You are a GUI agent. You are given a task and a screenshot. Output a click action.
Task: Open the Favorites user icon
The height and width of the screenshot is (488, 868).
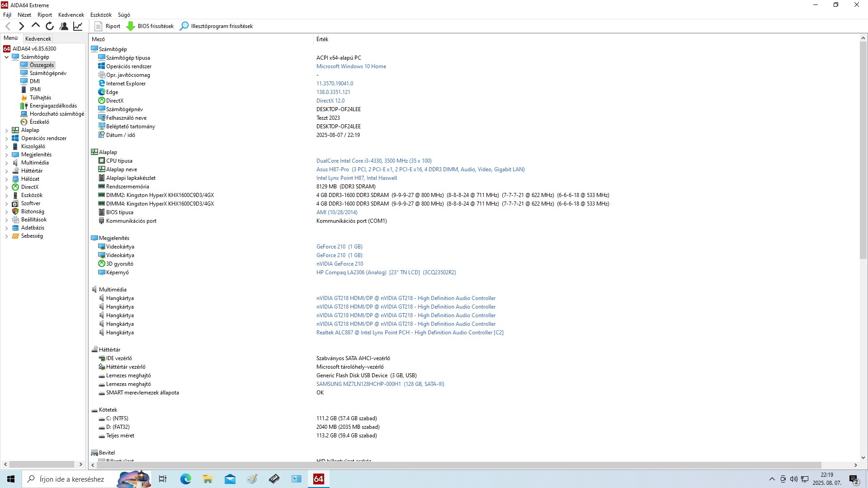click(x=64, y=26)
